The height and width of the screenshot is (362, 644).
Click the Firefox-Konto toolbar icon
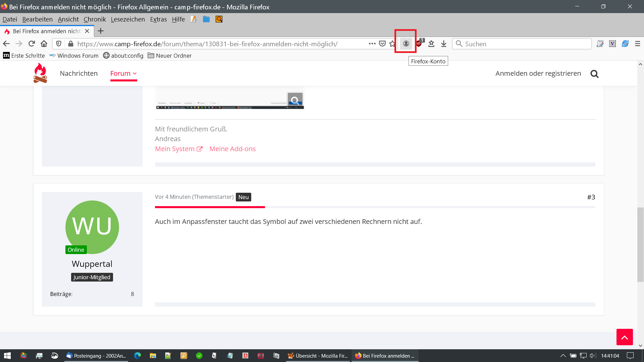(406, 44)
